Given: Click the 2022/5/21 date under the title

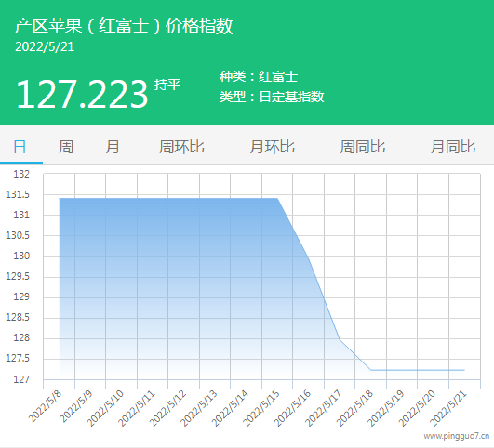Looking at the screenshot, I should coord(45,47).
